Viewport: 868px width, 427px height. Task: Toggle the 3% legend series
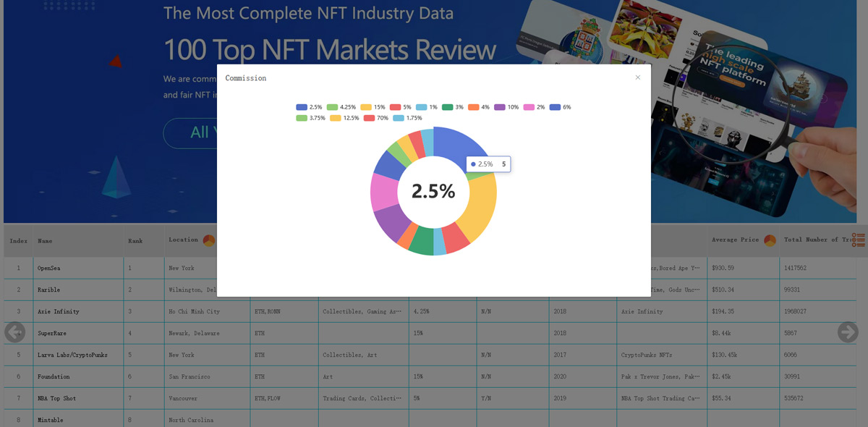click(453, 107)
